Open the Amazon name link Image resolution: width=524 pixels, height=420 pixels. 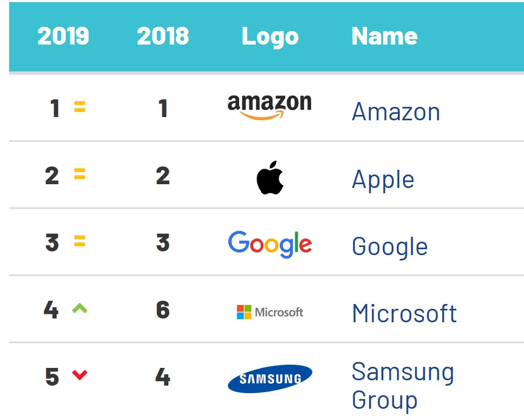(x=396, y=112)
